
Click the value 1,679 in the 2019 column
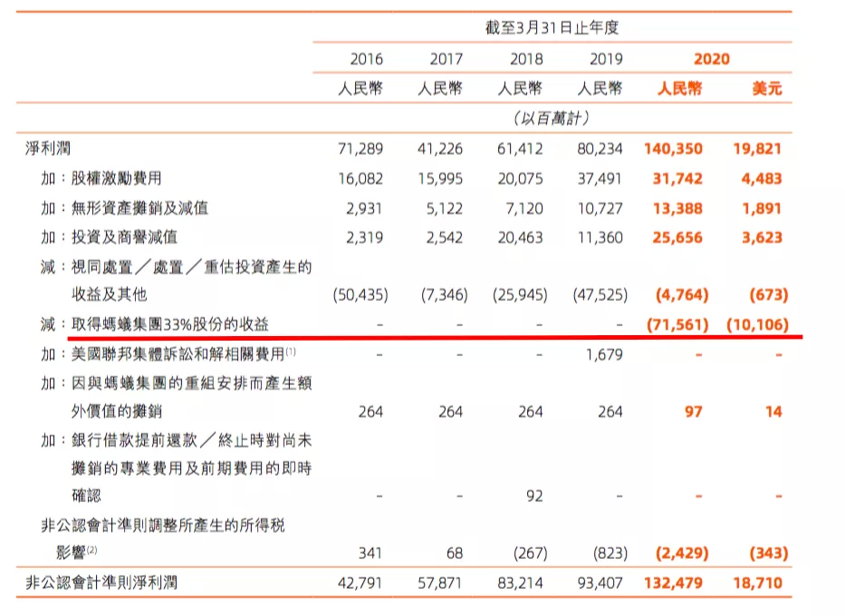(602, 354)
